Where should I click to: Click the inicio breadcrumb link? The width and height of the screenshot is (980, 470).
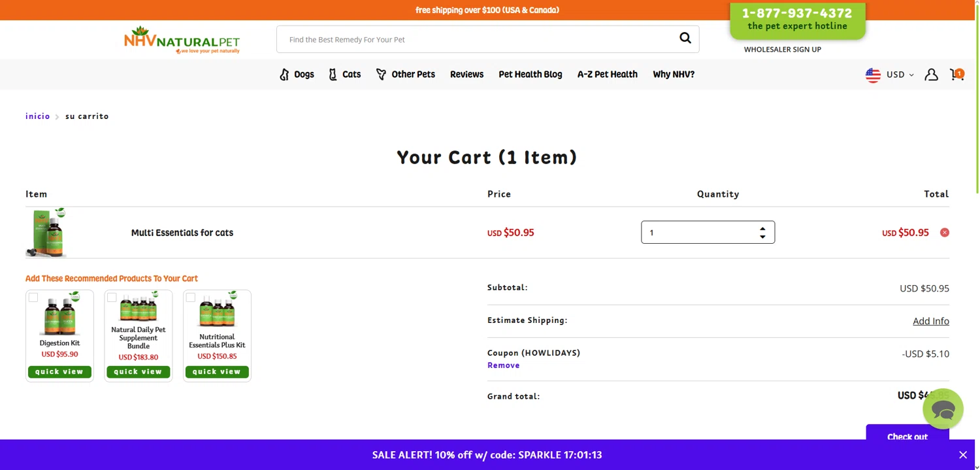[x=38, y=116]
